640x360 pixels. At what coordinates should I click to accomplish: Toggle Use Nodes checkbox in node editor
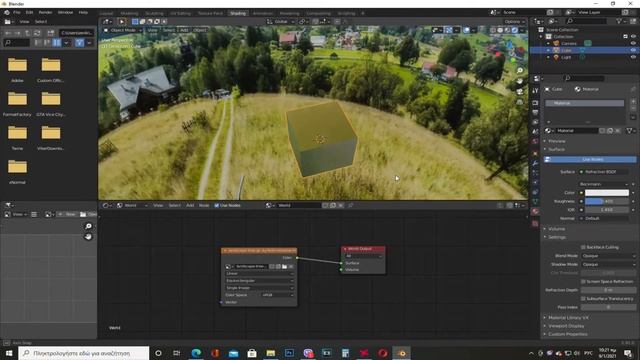click(x=217, y=205)
